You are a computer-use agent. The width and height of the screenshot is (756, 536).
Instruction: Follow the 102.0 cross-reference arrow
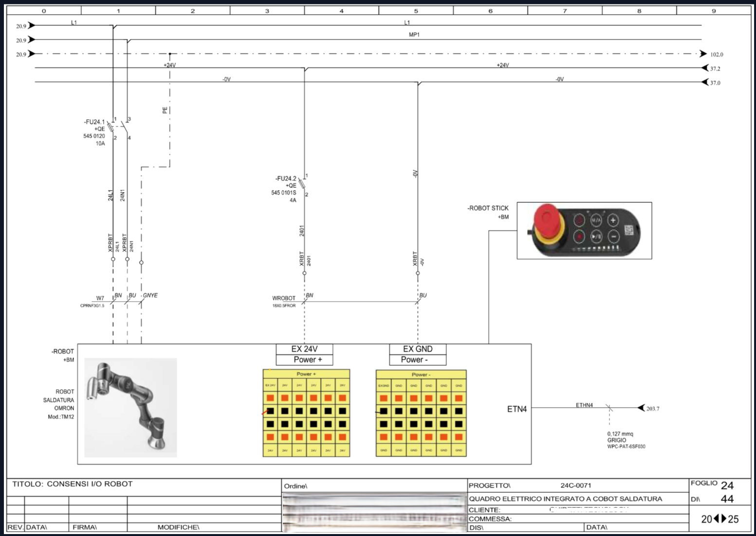tap(703, 54)
